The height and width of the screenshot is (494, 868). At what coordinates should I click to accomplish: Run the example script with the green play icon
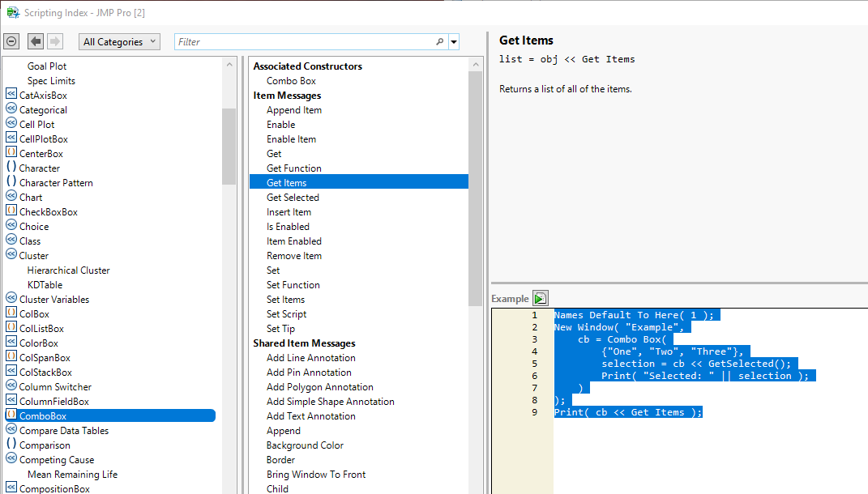point(541,299)
